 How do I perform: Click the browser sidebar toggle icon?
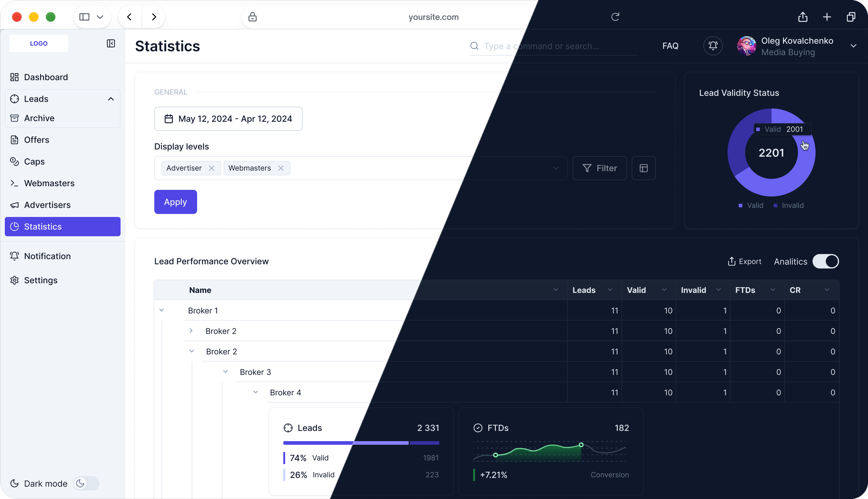point(84,17)
